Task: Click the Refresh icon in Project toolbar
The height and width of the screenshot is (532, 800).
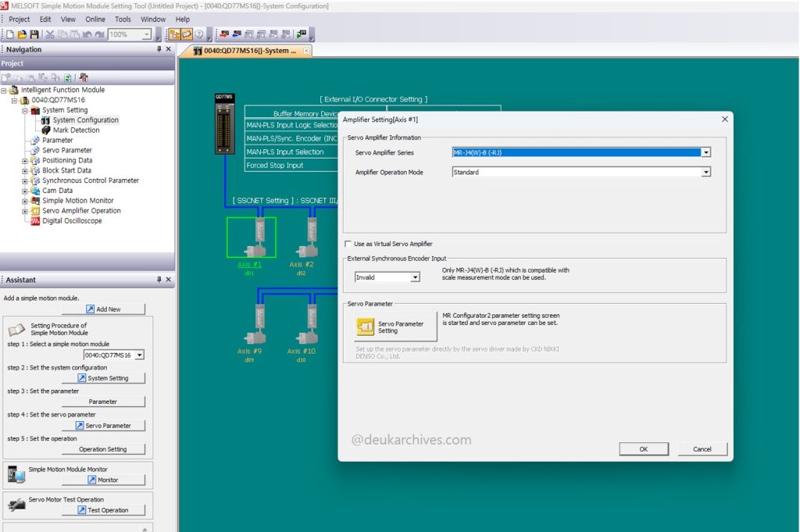Action: point(67,77)
